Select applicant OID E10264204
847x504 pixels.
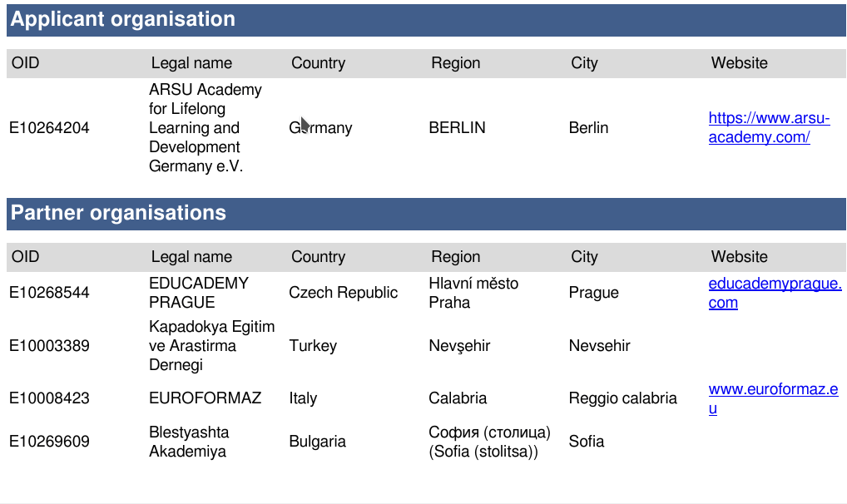pos(49,128)
